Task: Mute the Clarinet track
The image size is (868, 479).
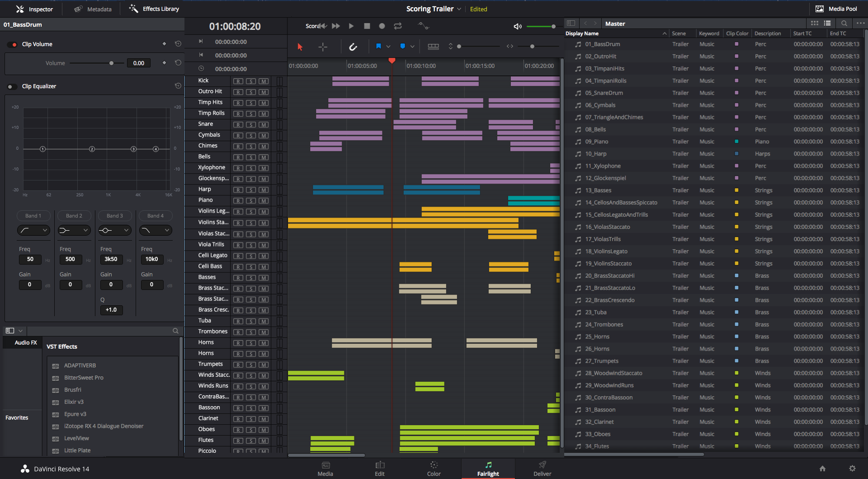Action: tap(264, 419)
